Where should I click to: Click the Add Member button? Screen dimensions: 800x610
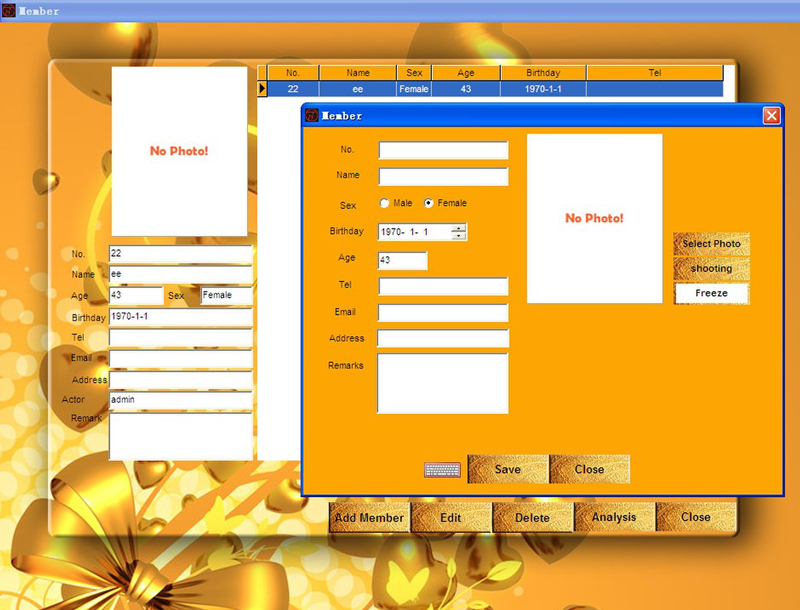tap(370, 517)
